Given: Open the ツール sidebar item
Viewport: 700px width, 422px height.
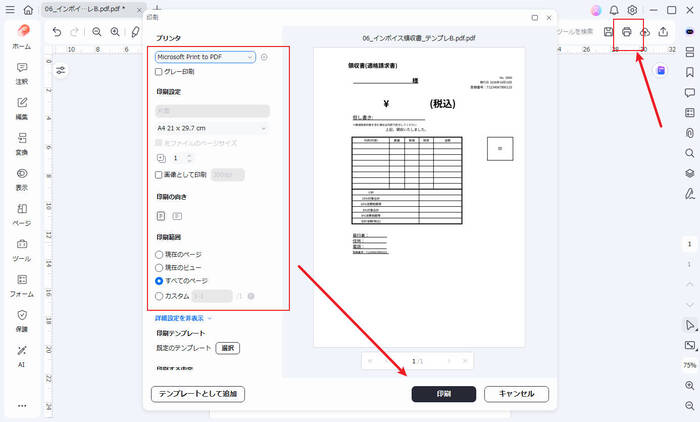Looking at the screenshot, I should click(x=22, y=251).
